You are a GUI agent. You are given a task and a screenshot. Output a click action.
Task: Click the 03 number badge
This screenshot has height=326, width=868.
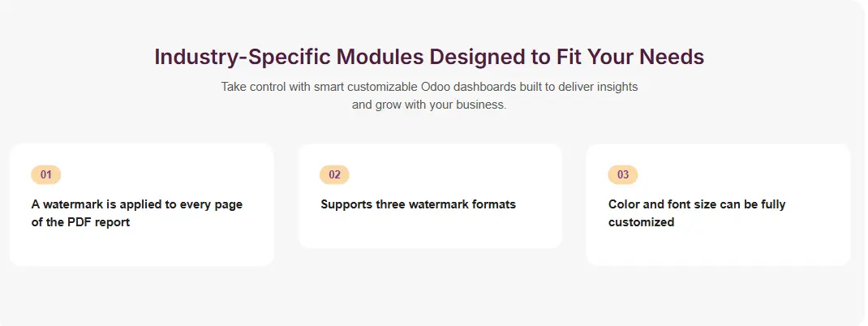pyautogui.click(x=622, y=174)
